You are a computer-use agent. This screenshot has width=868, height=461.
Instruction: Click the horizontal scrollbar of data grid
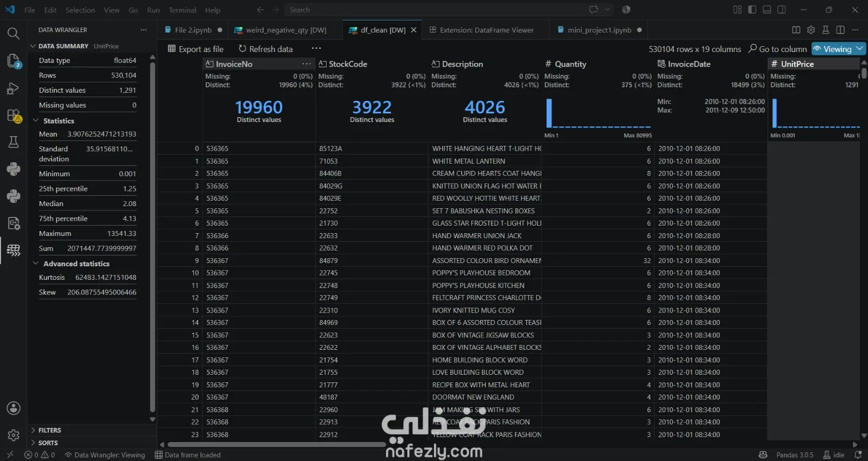pos(276,444)
